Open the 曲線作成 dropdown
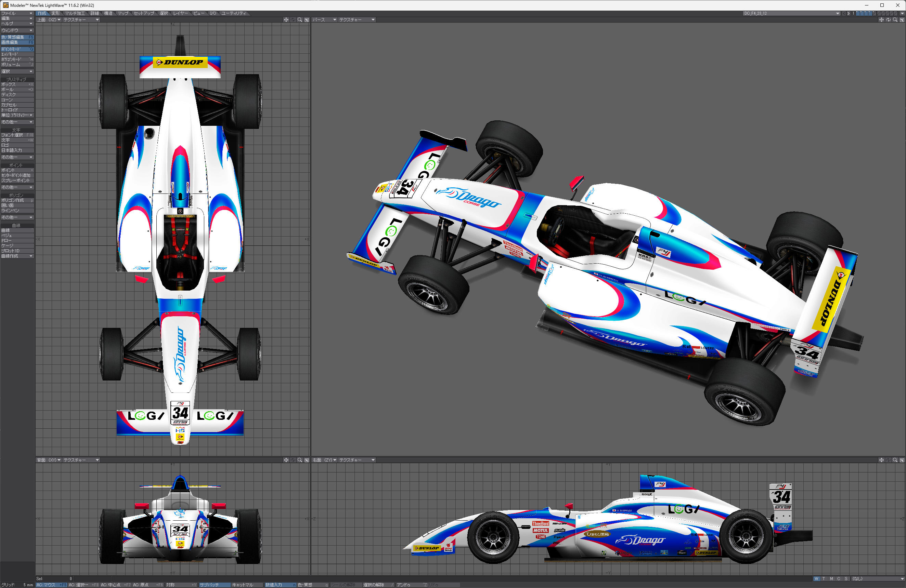 [17, 256]
